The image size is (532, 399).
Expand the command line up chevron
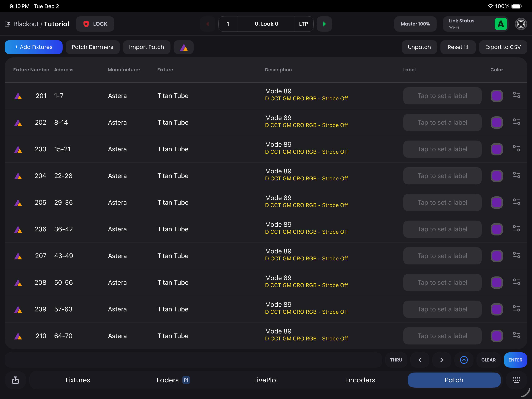[x=464, y=360]
